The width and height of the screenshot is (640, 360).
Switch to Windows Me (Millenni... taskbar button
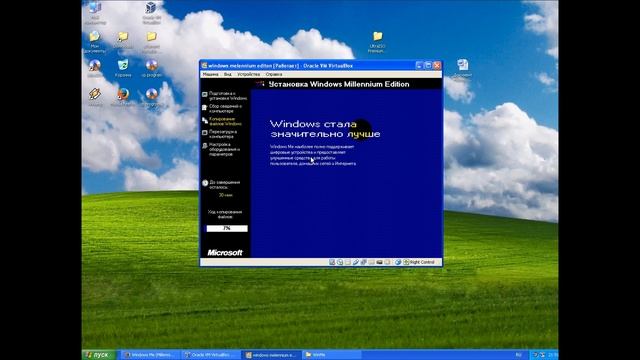[151, 355]
